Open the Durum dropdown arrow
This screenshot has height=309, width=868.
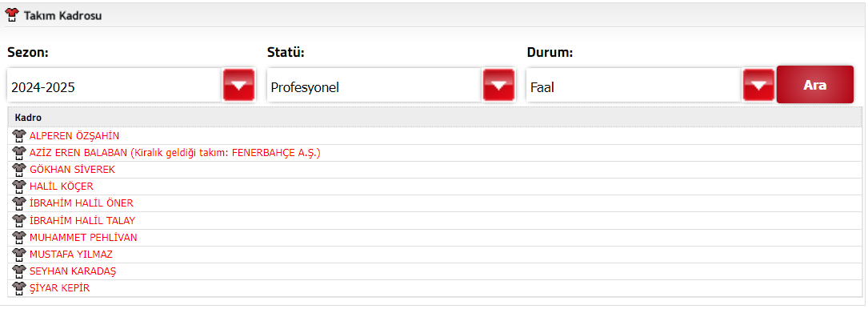pyautogui.click(x=758, y=86)
